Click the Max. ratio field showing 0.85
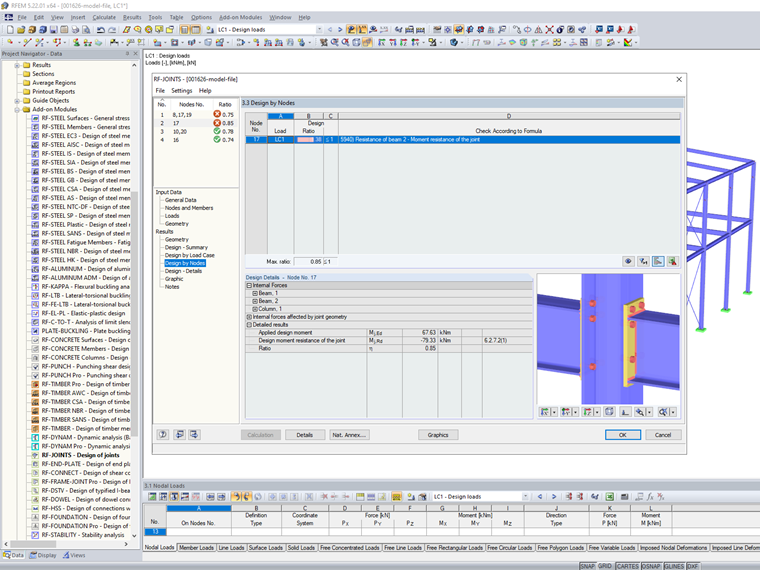 pos(308,261)
